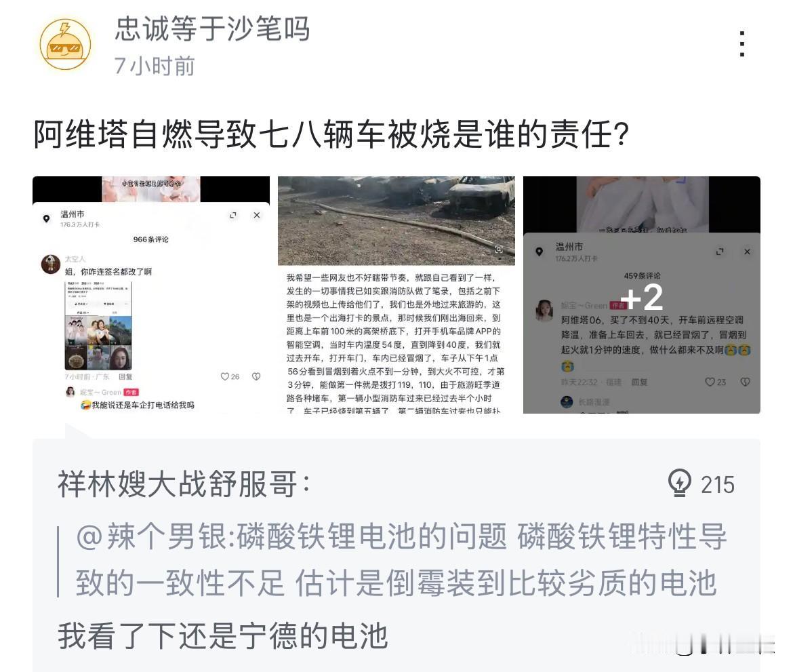The width and height of the screenshot is (793, 672).
Task: Tap the location pin icon in first image
Action: coord(47,218)
